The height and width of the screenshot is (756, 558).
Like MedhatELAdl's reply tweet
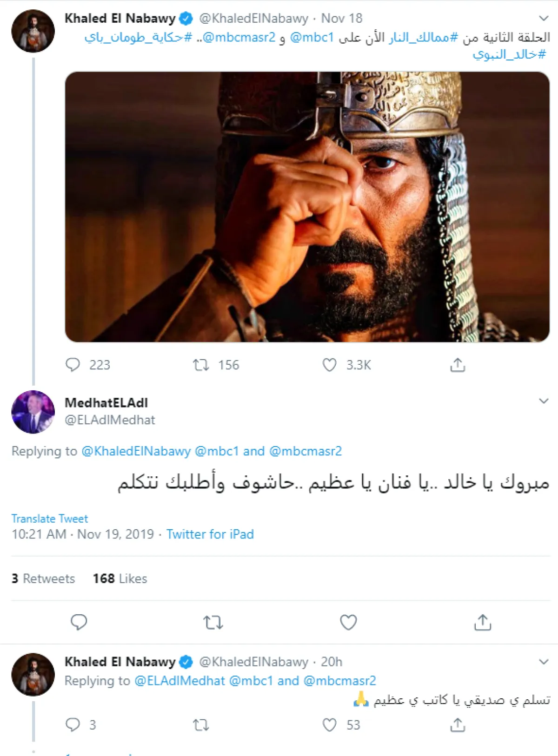point(348,622)
